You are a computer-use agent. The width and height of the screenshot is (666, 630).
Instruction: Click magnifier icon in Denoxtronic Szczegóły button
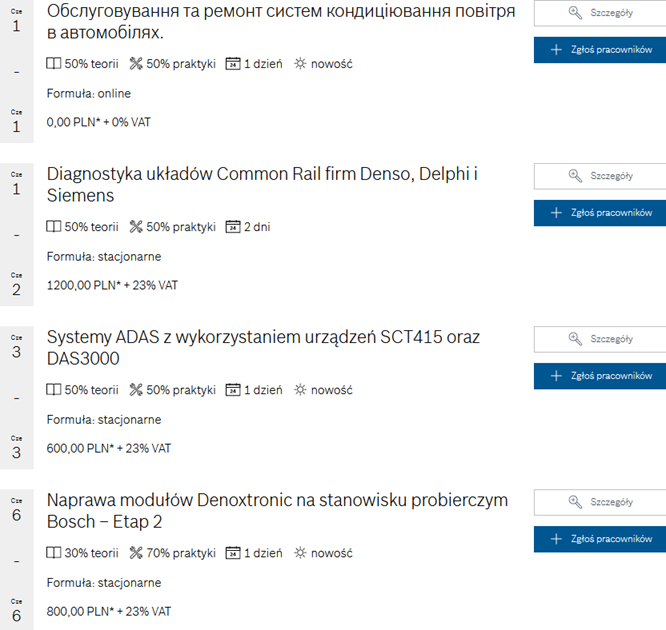click(575, 502)
